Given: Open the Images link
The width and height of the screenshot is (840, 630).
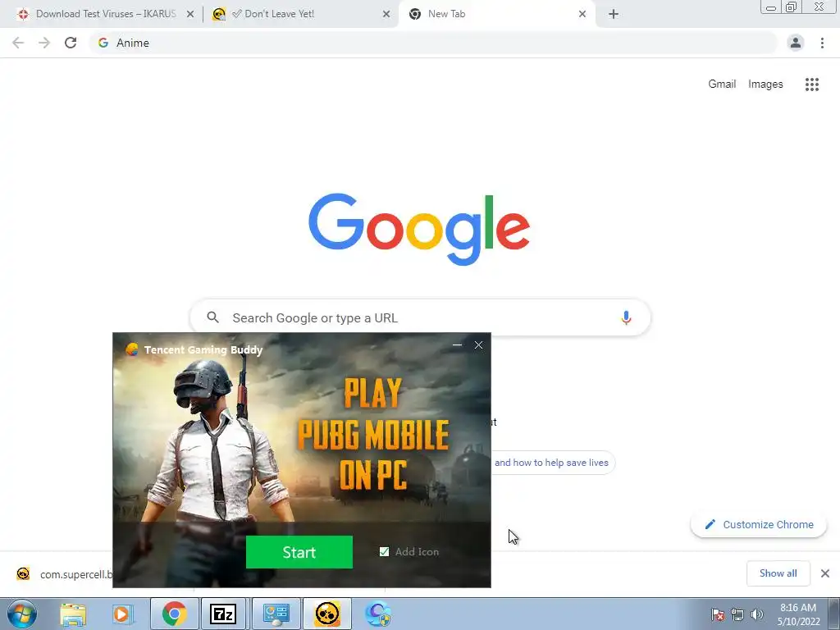Looking at the screenshot, I should click(x=765, y=84).
